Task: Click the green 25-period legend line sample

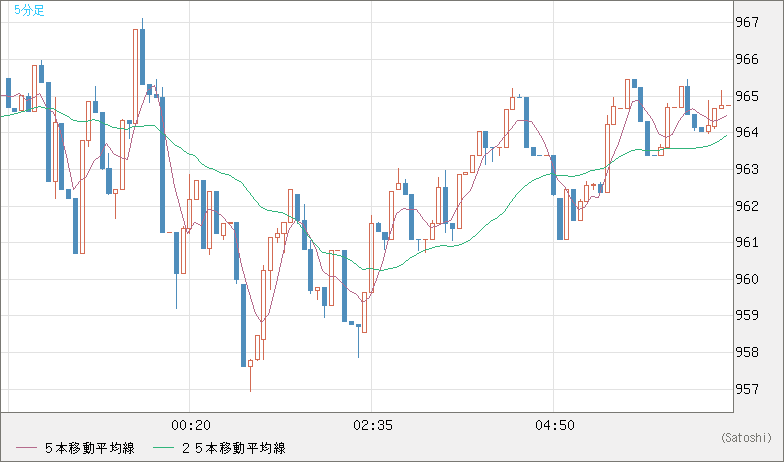Action: pos(164,448)
